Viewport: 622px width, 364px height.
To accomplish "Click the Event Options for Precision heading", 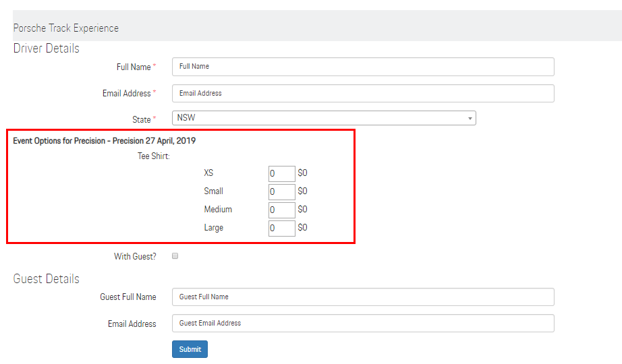I will (105, 141).
